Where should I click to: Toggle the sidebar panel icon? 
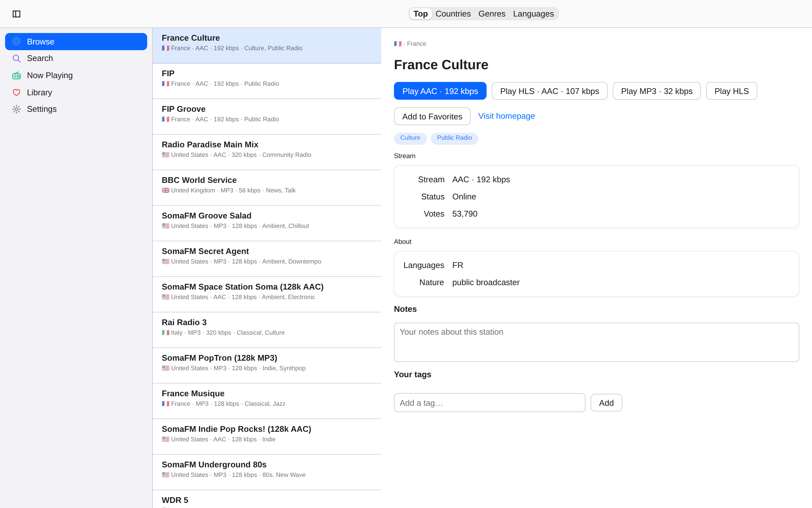[x=16, y=14]
